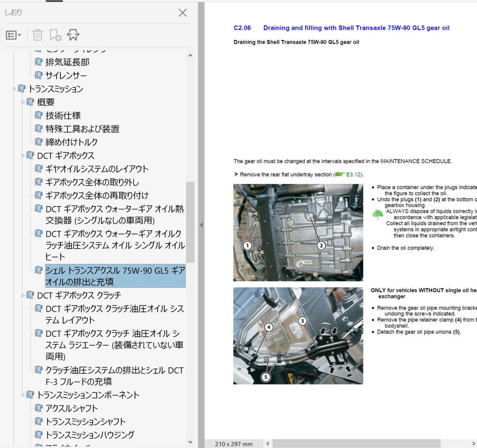Image resolution: width=477 pixels, height=448 pixels.
Task: Delete the selected bookmark with trash icon
Action: 37,35
